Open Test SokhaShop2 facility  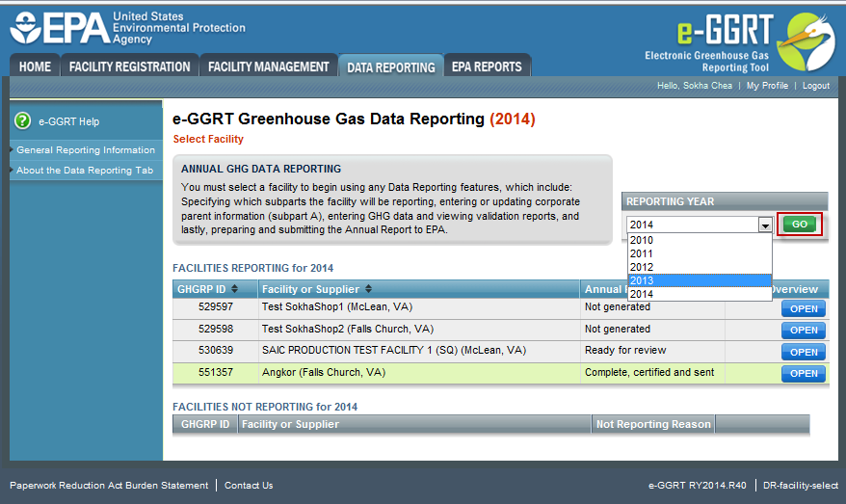click(x=804, y=331)
